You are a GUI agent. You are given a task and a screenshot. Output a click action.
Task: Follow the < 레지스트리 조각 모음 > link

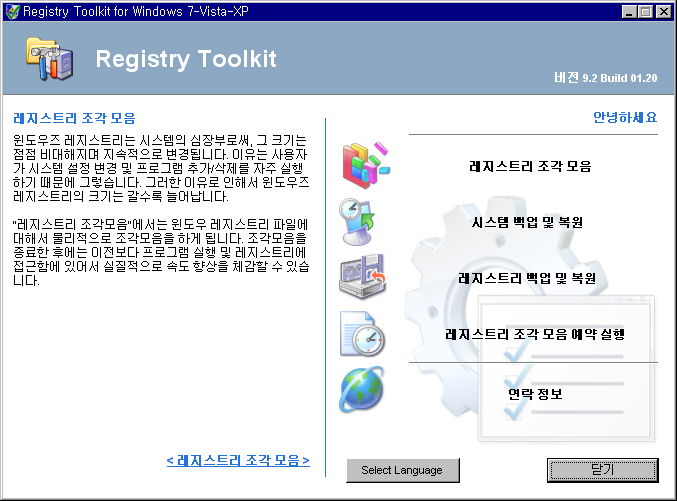coord(238,460)
